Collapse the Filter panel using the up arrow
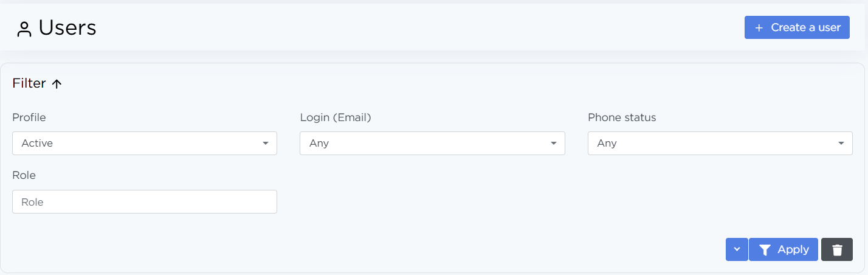 click(57, 85)
